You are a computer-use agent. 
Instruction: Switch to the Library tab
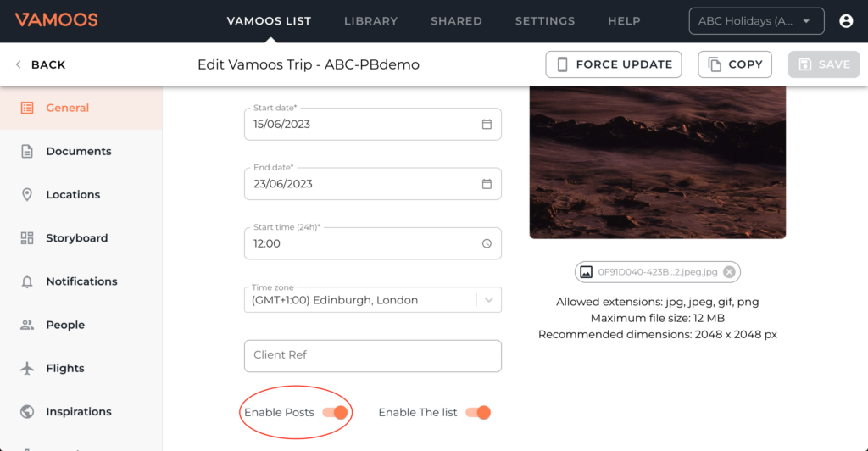pos(371,21)
